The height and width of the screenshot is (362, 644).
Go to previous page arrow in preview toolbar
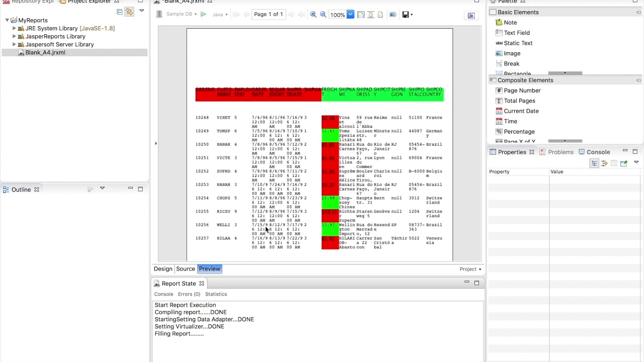246,15
